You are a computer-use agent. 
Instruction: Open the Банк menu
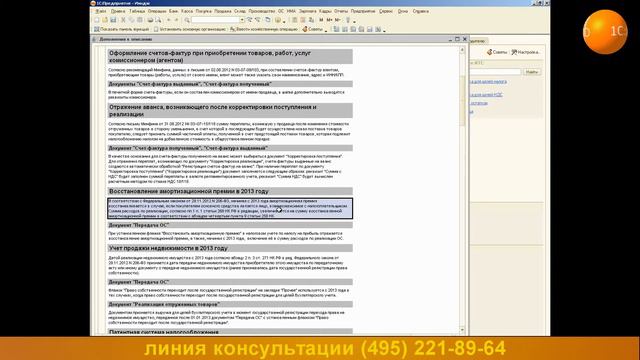173,11
